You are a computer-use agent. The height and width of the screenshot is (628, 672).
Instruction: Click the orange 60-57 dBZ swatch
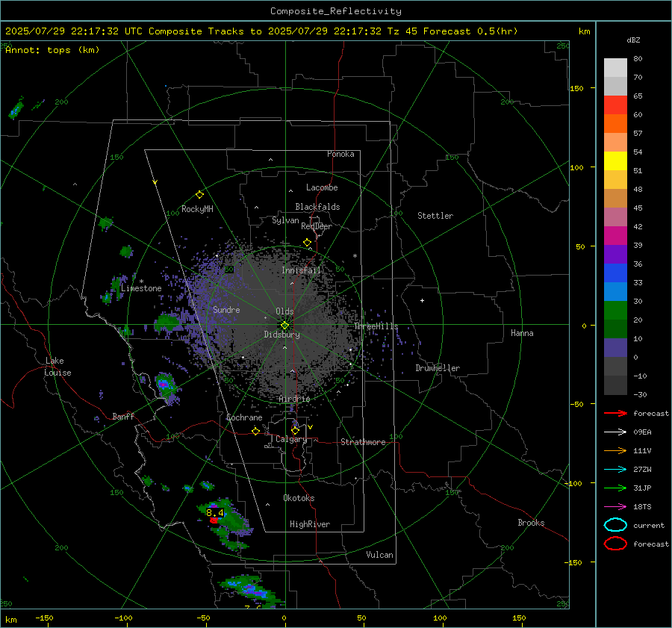click(x=615, y=123)
